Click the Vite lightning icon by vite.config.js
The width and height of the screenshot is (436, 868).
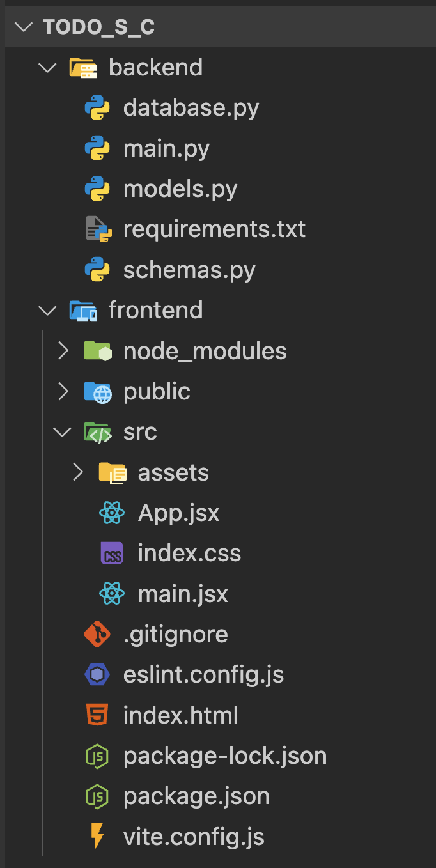(x=97, y=837)
